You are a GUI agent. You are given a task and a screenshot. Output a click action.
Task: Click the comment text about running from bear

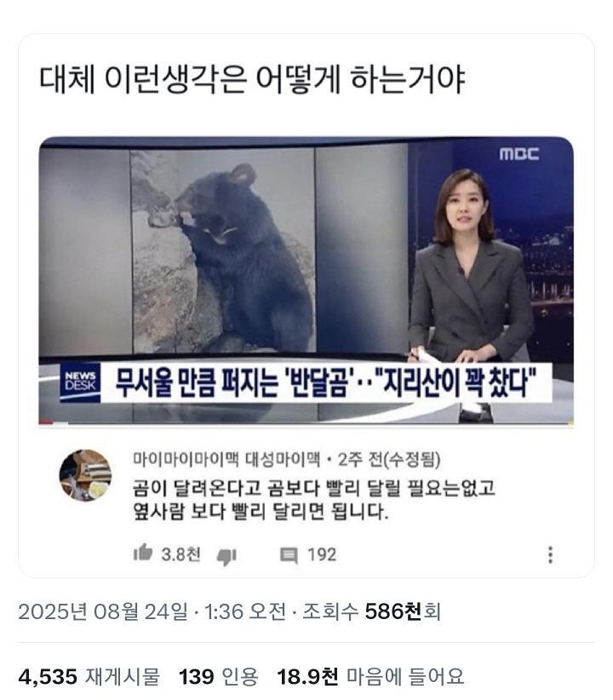pos(314,499)
